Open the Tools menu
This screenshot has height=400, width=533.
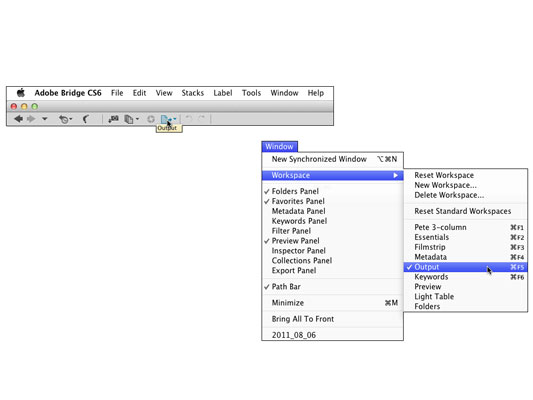coord(252,93)
